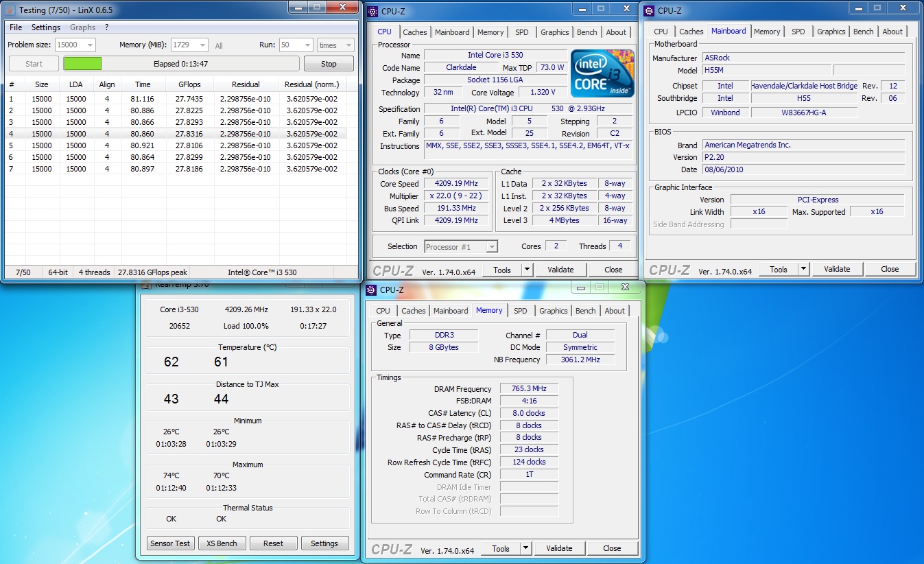The width and height of the screenshot is (924, 564).
Task: Open Real Temp Settings button
Action: point(324,543)
